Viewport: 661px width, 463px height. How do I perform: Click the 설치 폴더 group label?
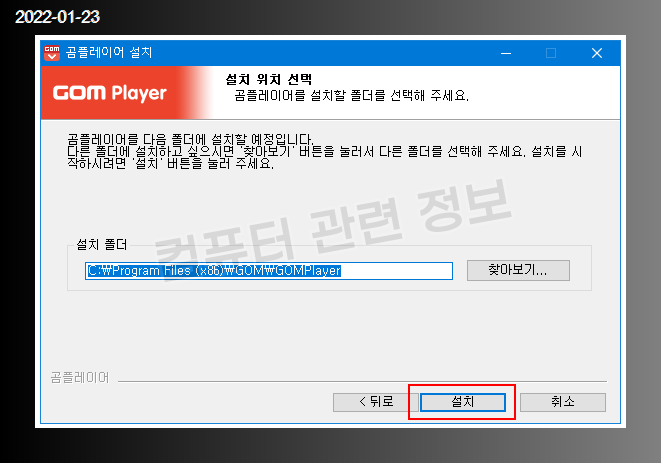(x=102, y=245)
